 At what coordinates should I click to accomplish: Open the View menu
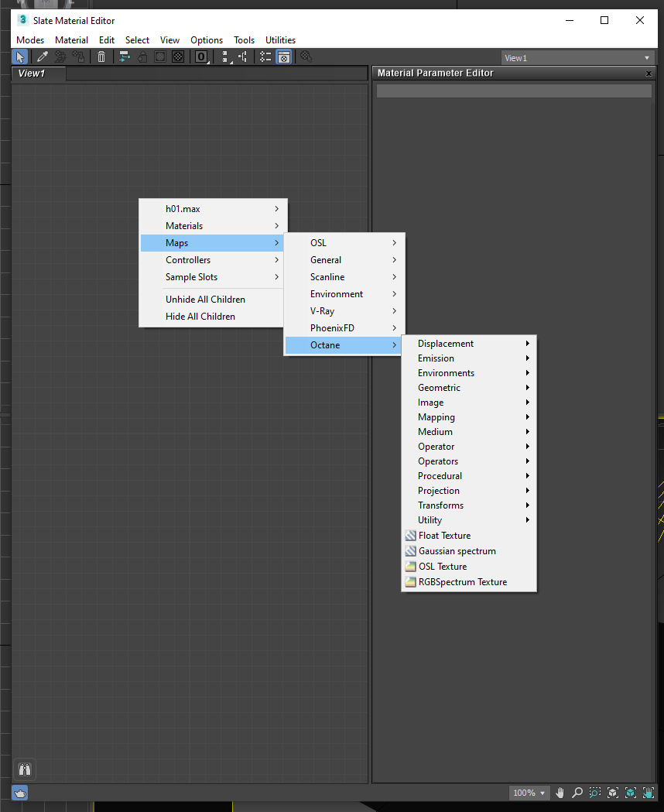pos(169,40)
